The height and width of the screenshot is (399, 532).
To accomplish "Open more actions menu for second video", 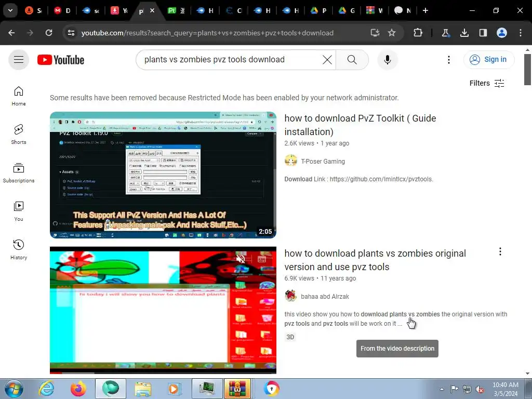I will click(x=500, y=251).
